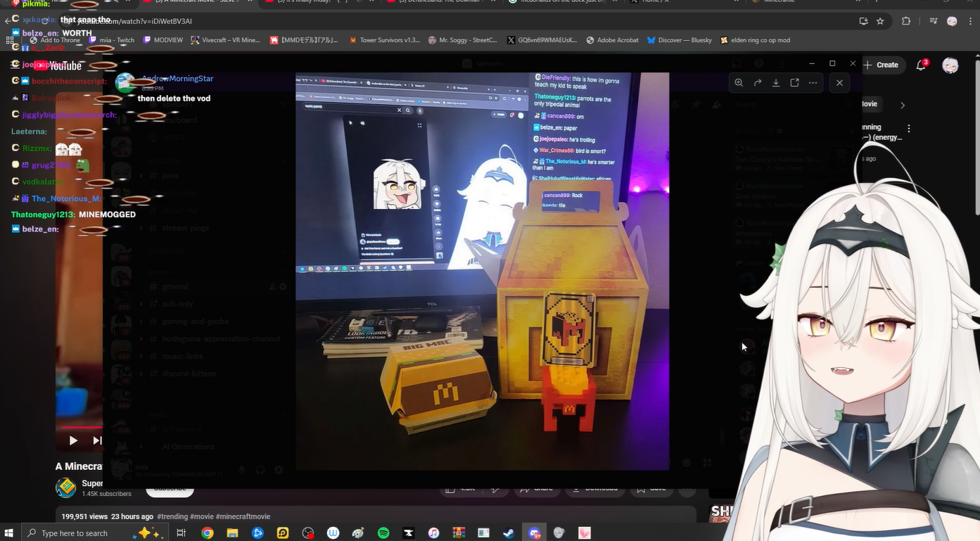The image size is (980, 541).
Task: Open the Vivecraft VR Minecraft bookmark
Action: tap(226, 40)
